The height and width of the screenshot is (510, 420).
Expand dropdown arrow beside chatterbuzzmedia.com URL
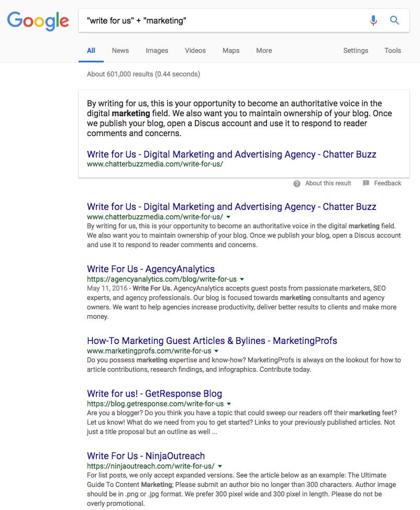[x=228, y=217]
